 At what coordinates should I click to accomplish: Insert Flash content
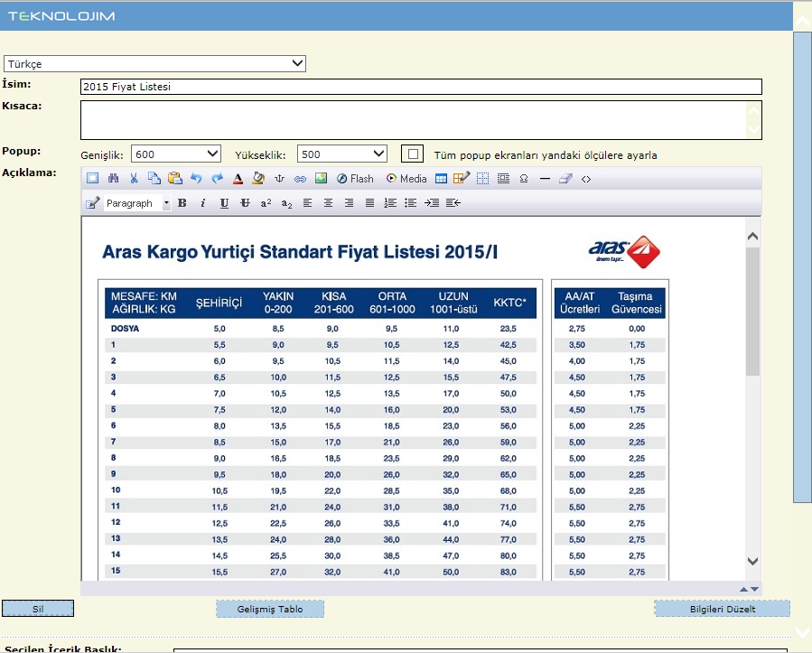tap(355, 179)
